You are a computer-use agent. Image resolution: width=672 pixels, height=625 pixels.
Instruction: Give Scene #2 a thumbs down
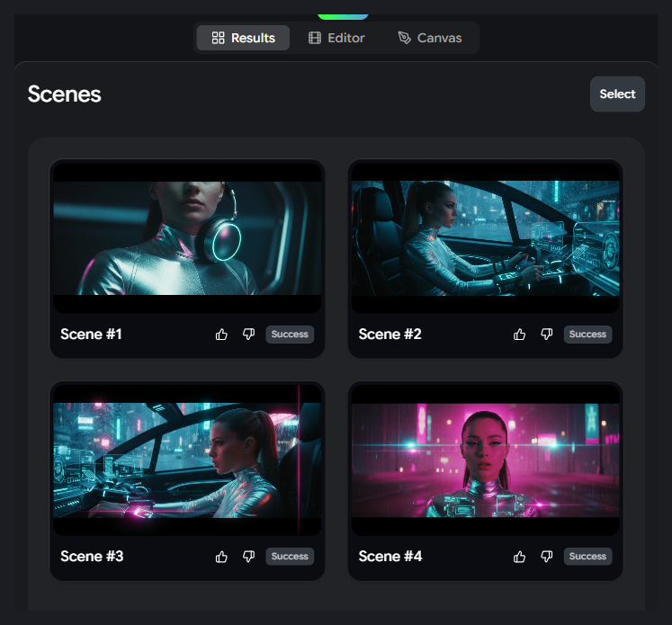pyautogui.click(x=546, y=335)
